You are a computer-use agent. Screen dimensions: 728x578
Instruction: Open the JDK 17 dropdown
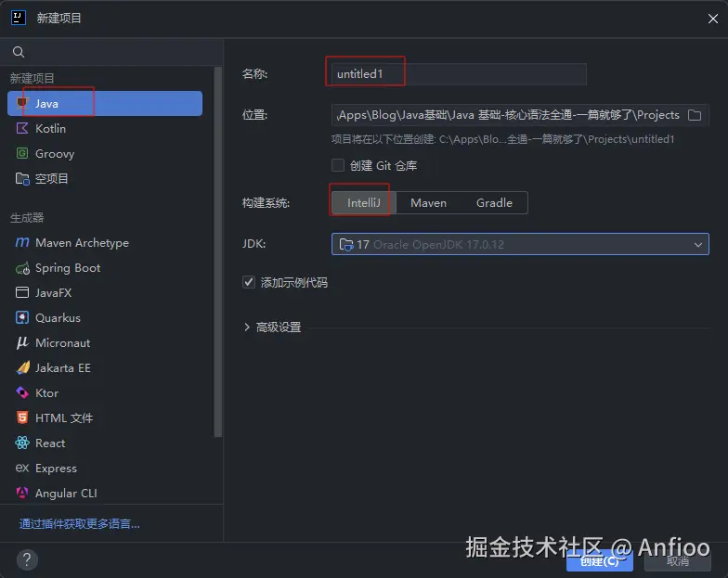(x=520, y=244)
